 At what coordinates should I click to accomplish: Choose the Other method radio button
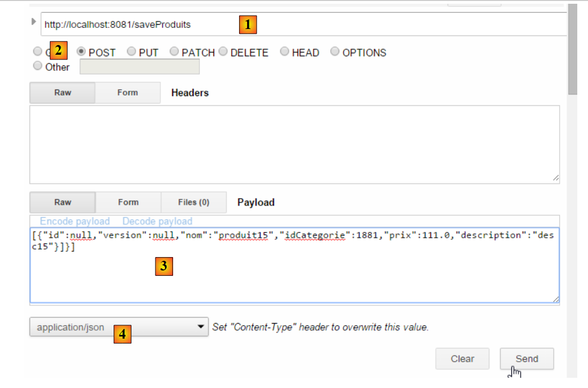click(x=38, y=66)
